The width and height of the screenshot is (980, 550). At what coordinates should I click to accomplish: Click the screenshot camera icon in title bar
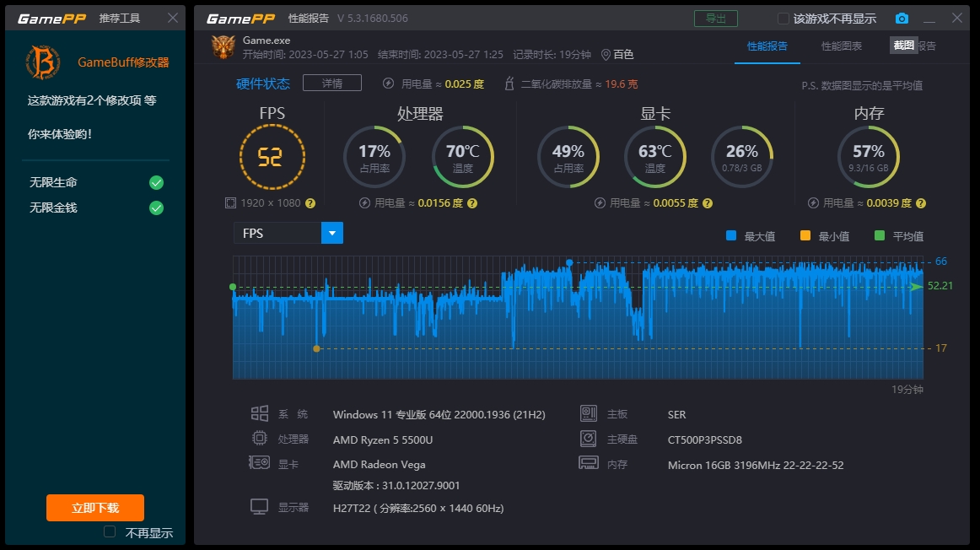point(901,18)
